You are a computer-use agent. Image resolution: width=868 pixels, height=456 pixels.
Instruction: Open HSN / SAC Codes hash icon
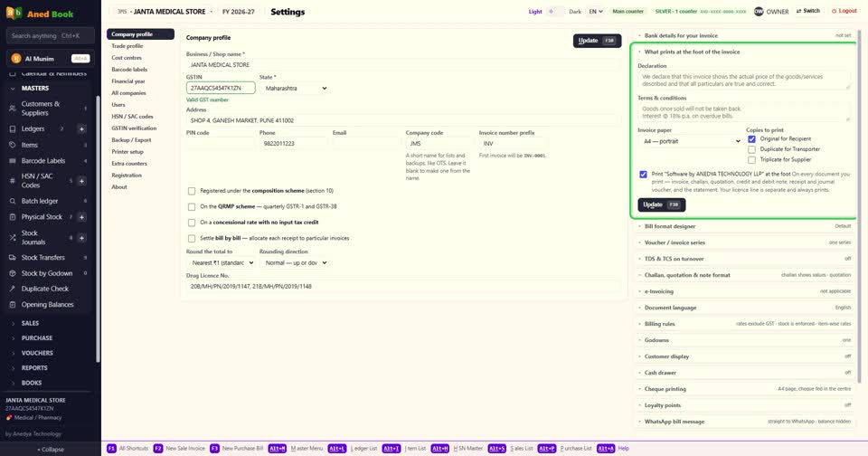click(12, 181)
